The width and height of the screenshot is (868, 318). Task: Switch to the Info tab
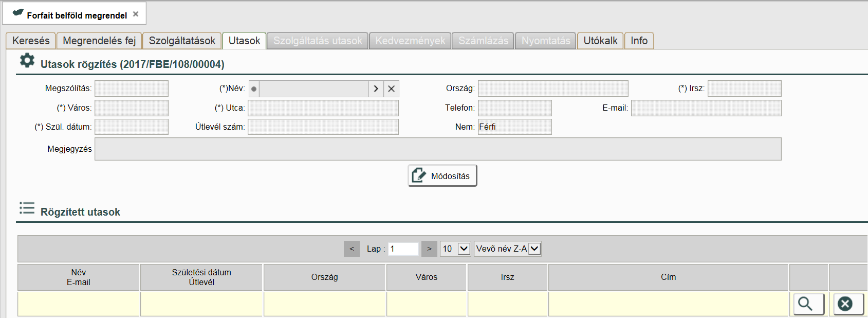pyautogui.click(x=639, y=41)
